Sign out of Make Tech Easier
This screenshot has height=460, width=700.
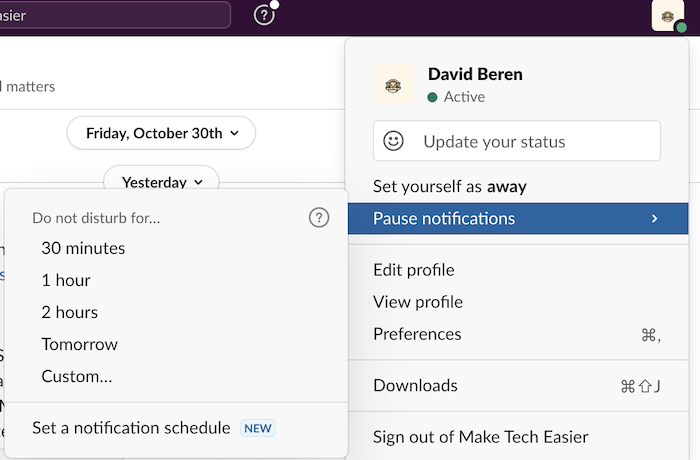click(518, 437)
